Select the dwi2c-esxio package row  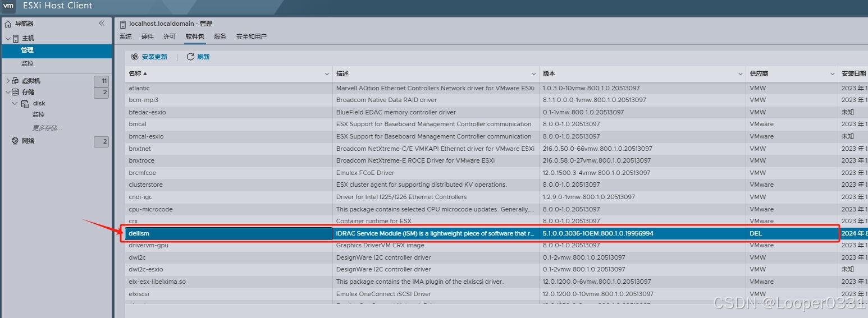coord(496,269)
